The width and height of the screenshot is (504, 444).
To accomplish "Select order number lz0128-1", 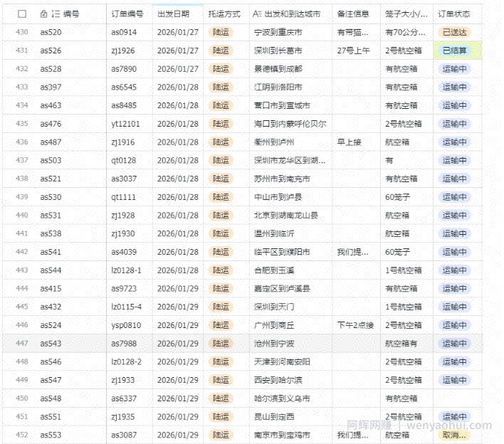I will click(126, 270).
